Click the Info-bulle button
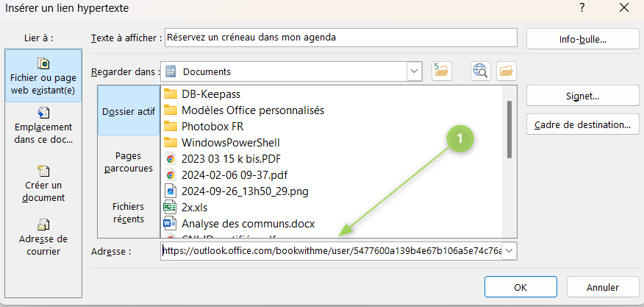Viewport: 644px width, 307px height. click(x=583, y=39)
